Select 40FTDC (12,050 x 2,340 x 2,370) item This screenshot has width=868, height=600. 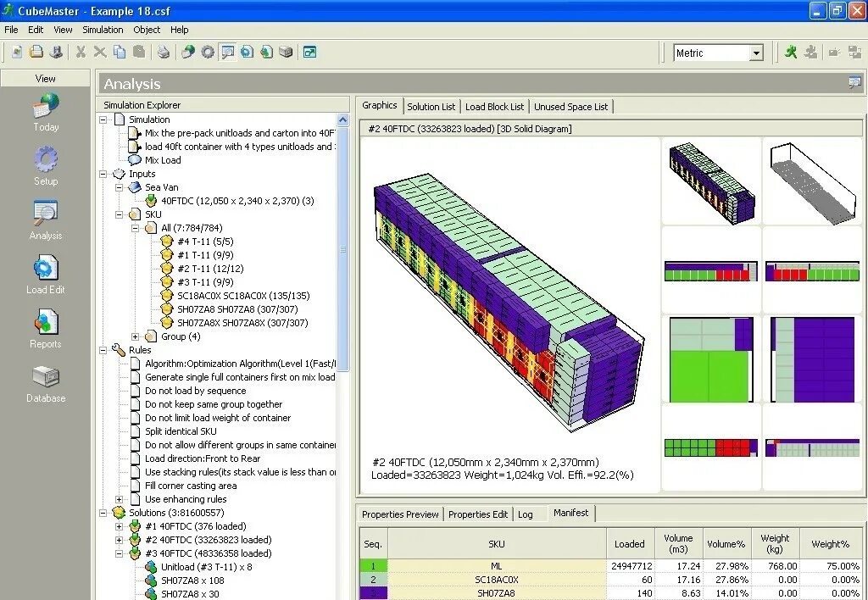coord(237,201)
